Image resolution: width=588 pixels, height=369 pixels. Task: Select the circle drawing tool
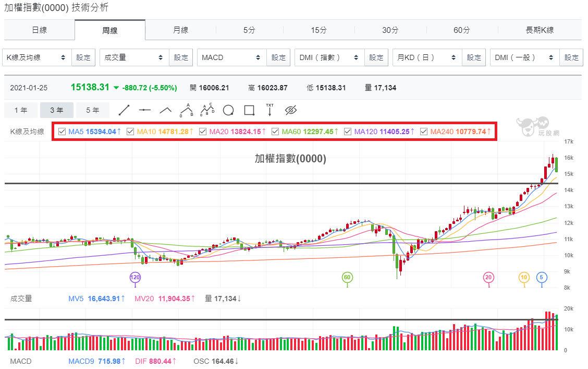click(228, 110)
